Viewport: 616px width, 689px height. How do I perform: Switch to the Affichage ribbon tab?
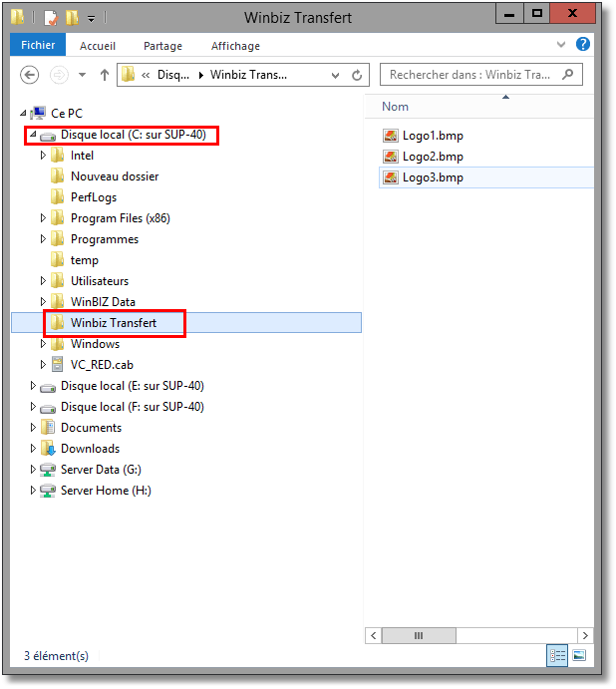coord(235,46)
